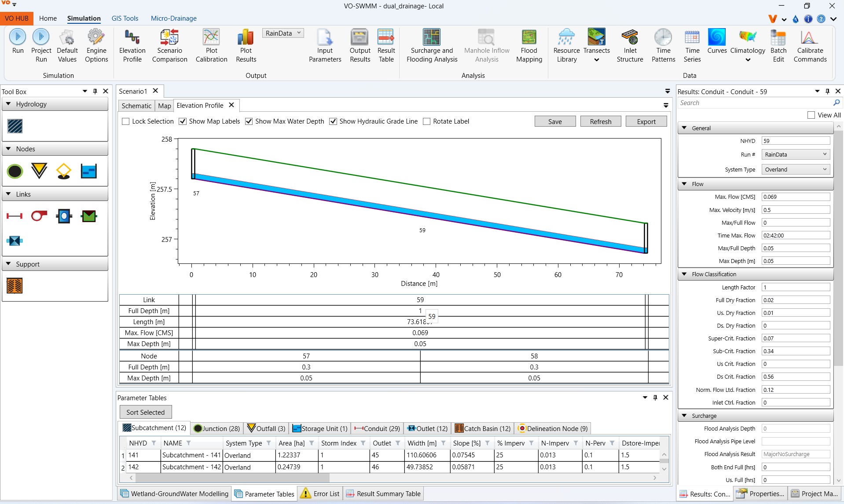Open the Result Table

(386, 45)
